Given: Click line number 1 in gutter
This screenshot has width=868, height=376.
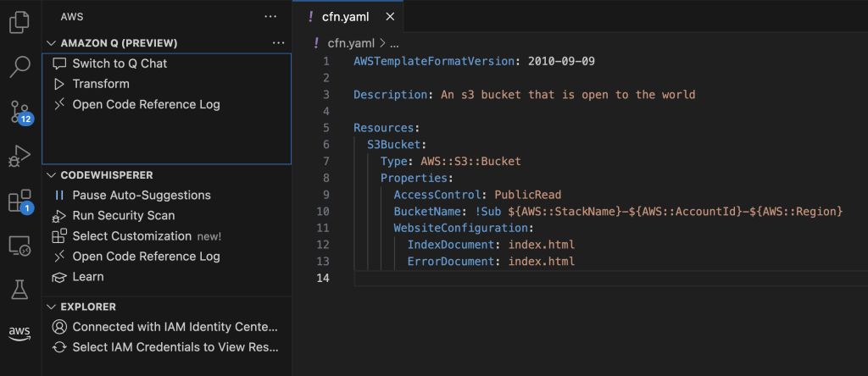Looking at the screenshot, I should click(326, 61).
